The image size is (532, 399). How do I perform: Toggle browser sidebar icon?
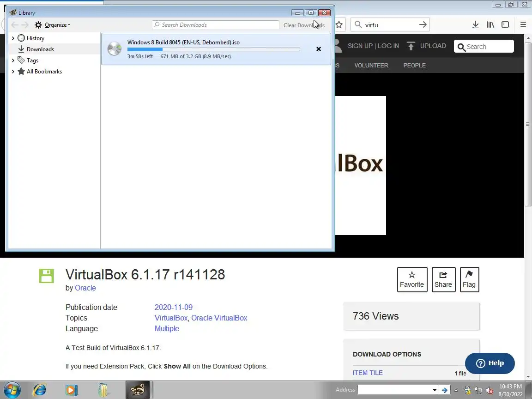point(505,24)
